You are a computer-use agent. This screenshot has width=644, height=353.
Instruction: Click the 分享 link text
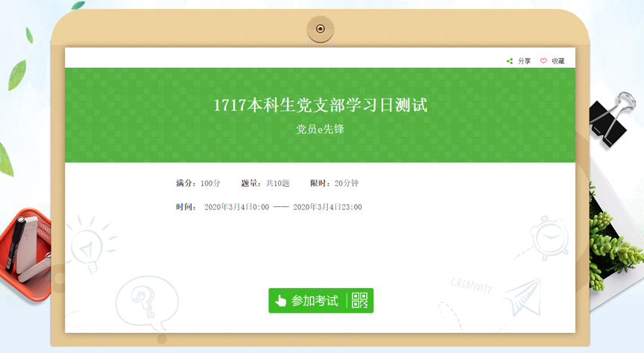pyautogui.click(x=524, y=61)
